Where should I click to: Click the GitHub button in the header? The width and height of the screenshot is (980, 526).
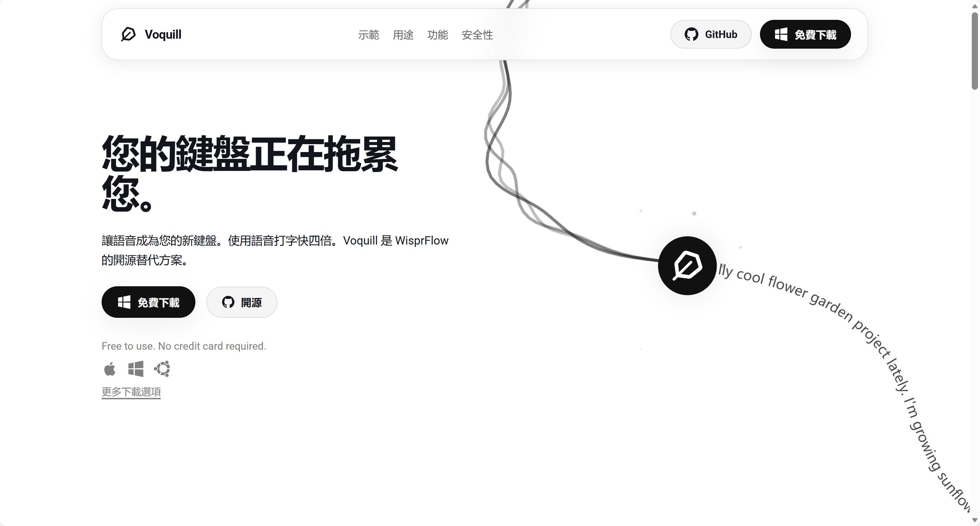(x=711, y=34)
